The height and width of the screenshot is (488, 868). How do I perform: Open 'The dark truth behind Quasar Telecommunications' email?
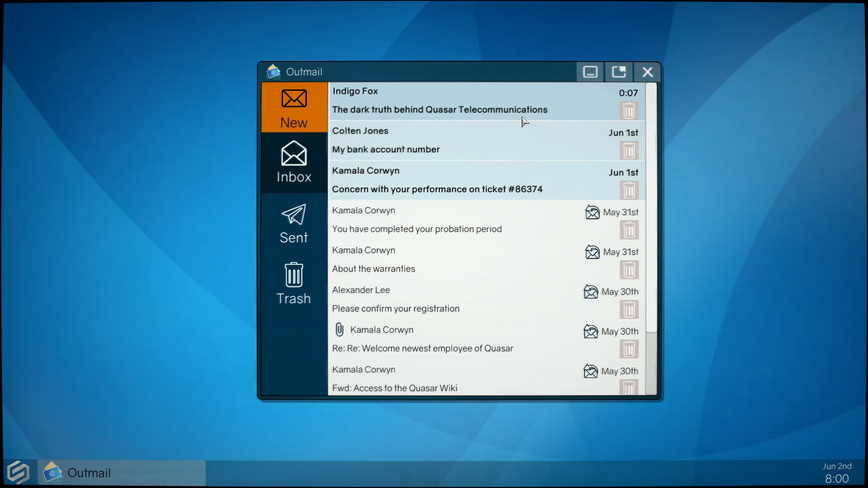tap(439, 110)
